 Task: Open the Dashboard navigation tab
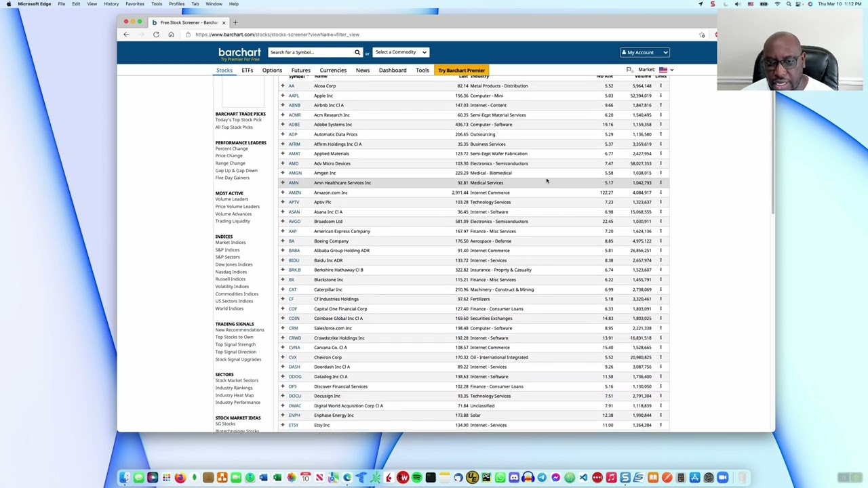[x=393, y=70]
